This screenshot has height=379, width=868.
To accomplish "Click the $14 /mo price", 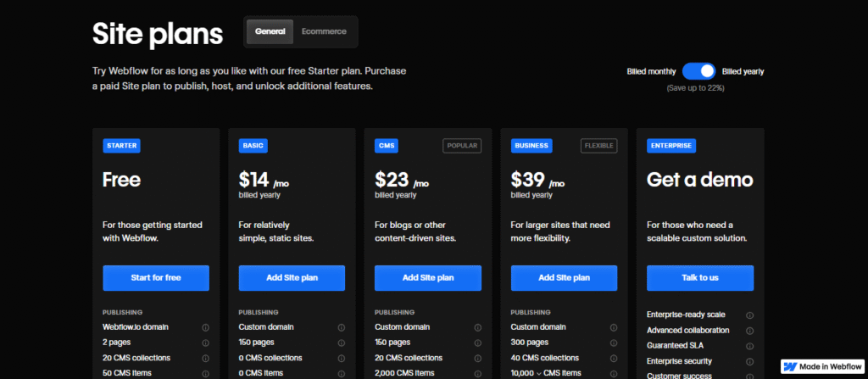I will click(x=264, y=180).
